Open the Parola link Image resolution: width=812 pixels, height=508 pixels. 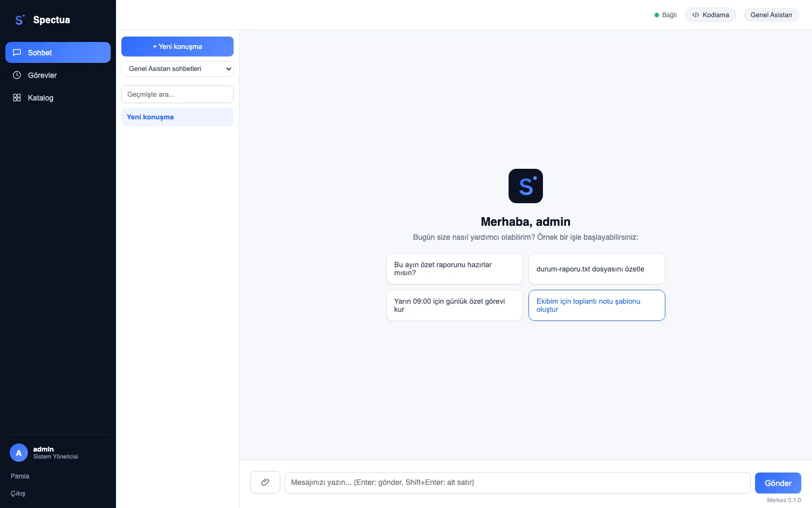pos(20,476)
